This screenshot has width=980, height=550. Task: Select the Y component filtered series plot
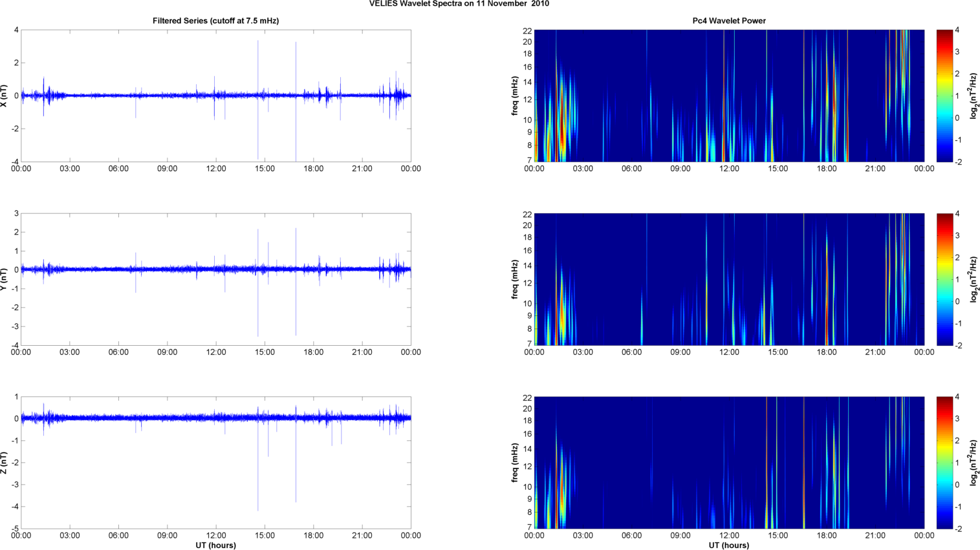[215, 279]
